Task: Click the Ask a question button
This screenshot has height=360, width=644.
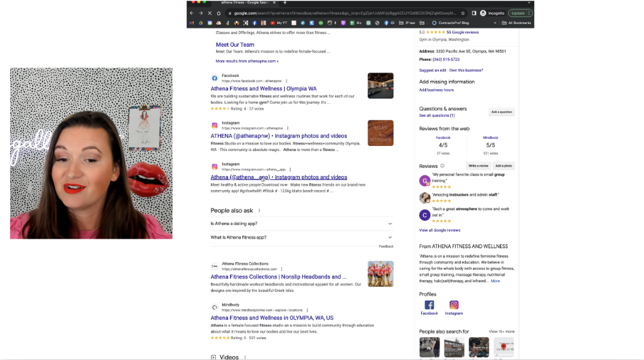Action: [x=501, y=112]
